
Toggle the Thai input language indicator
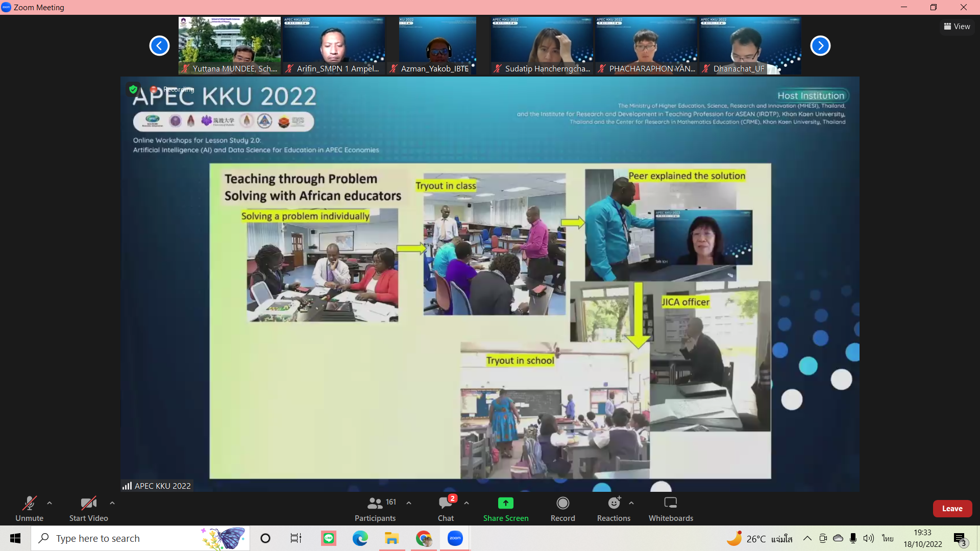[x=888, y=538]
